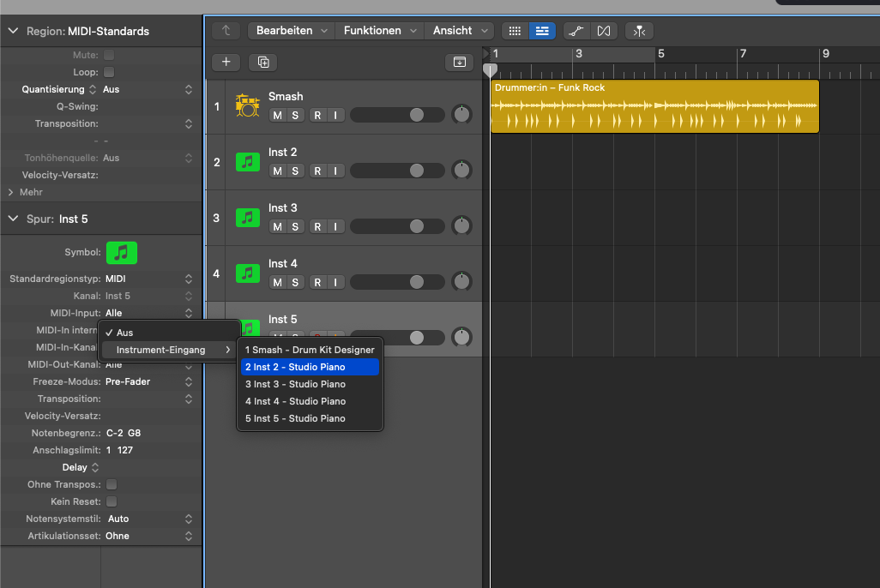Select '3 Inst 3 - Studio Piano' entry

coord(296,384)
